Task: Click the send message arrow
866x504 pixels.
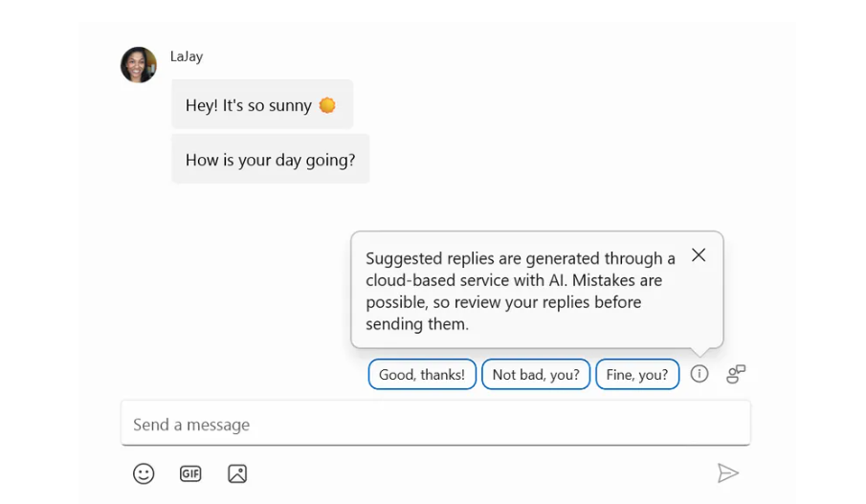Action: pos(727,473)
